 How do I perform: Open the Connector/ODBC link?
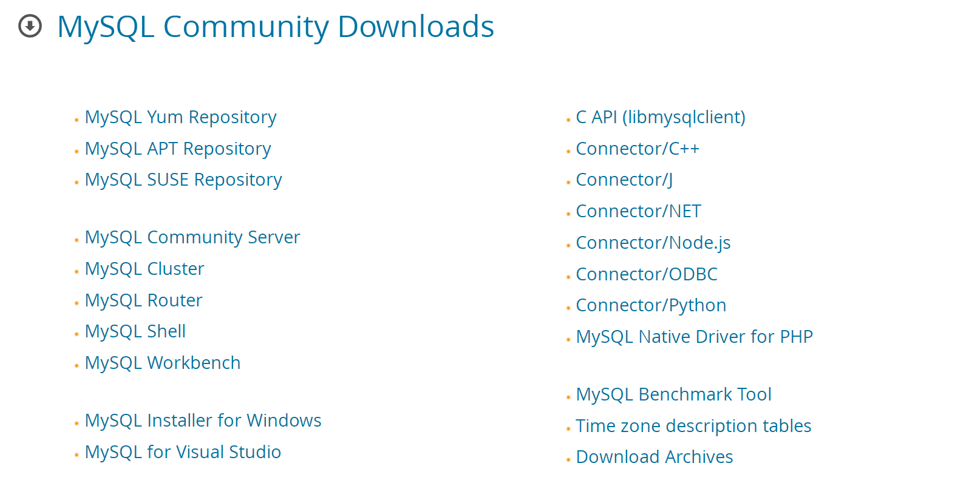click(x=647, y=274)
